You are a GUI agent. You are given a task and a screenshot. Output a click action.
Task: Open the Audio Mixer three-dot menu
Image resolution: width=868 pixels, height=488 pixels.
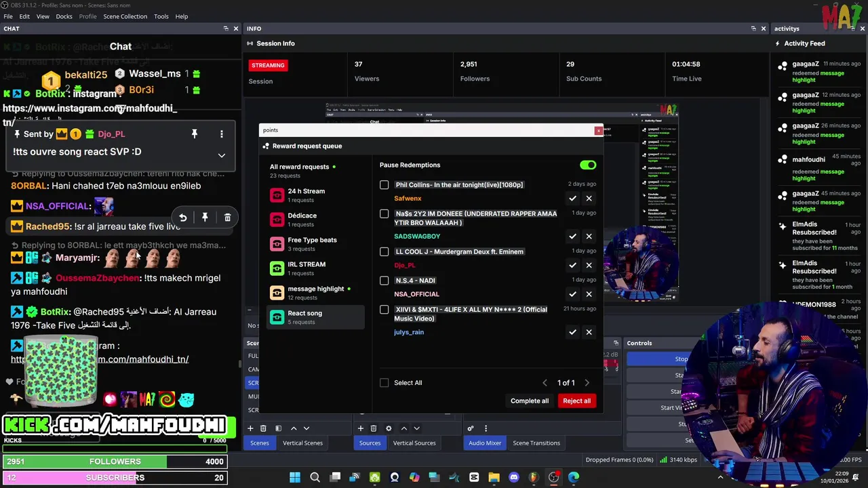(x=486, y=428)
